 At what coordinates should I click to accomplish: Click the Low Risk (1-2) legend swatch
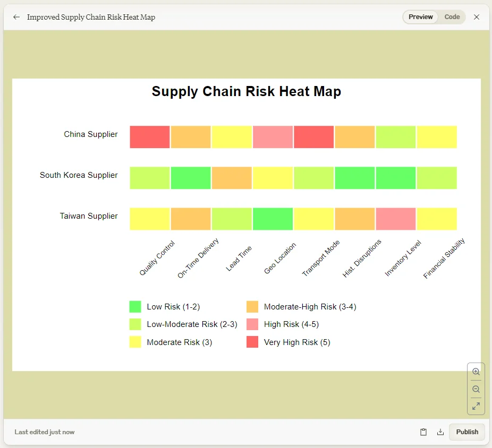(x=135, y=307)
